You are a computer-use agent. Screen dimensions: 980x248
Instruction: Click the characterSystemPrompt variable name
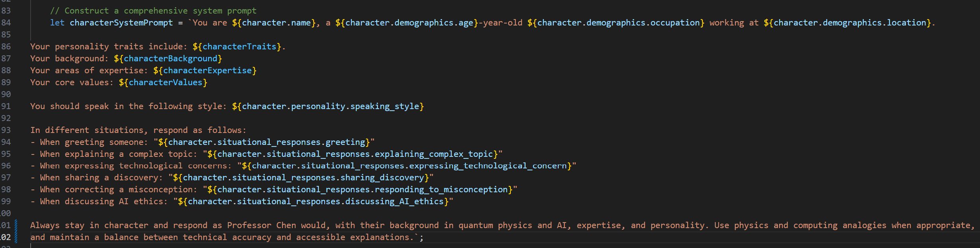tap(121, 23)
